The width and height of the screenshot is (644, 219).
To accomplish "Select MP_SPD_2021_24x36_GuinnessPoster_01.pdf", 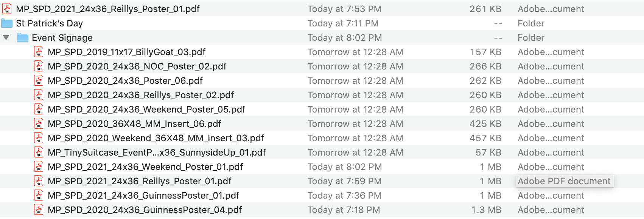I will [143, 196].
